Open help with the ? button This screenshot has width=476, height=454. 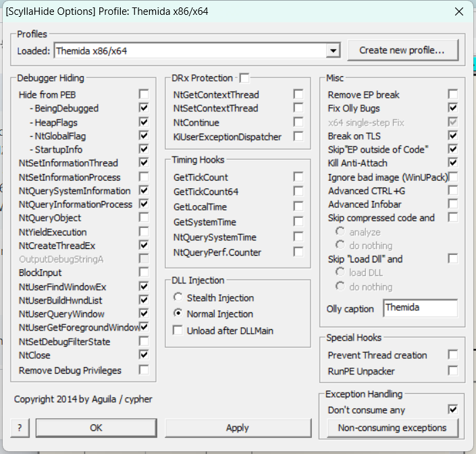pyautogui.click(x=20, y=428)
